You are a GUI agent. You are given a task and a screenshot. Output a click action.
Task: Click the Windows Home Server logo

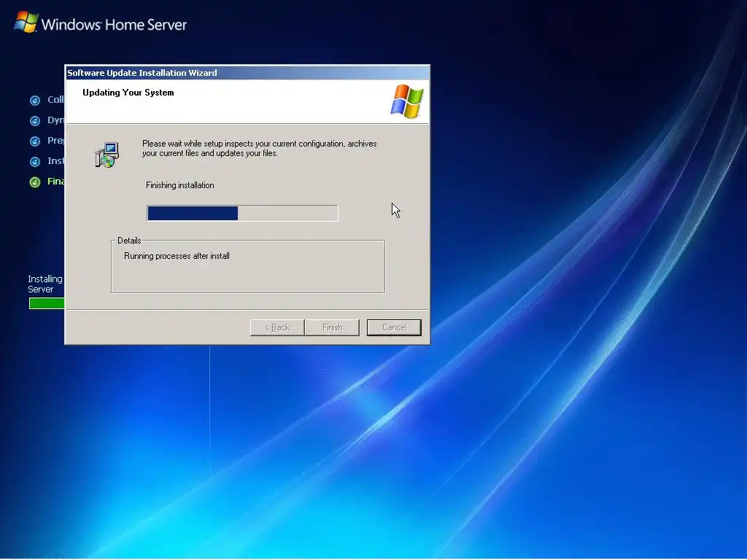101,23
